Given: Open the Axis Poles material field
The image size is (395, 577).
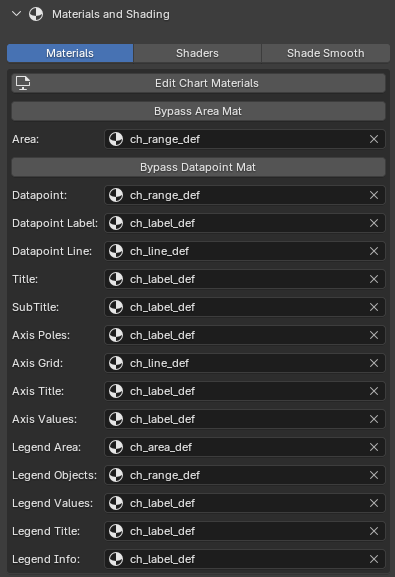Looking at the screenshot, I should pyautogui.click(x=245, y=335).
